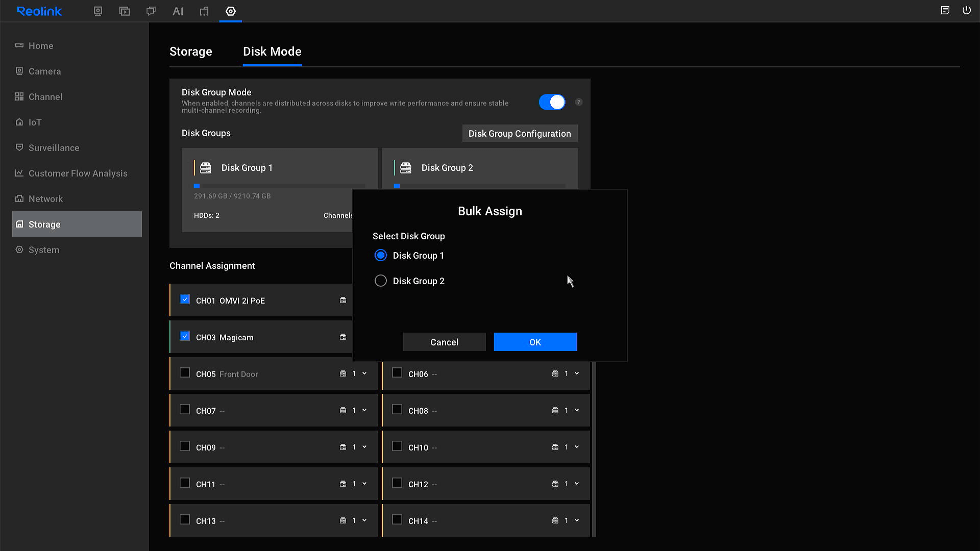Select the Disk Group 1 radio button
Image resolution: width=980 pixels, height=551 pixels.
(x=381, y=255)
